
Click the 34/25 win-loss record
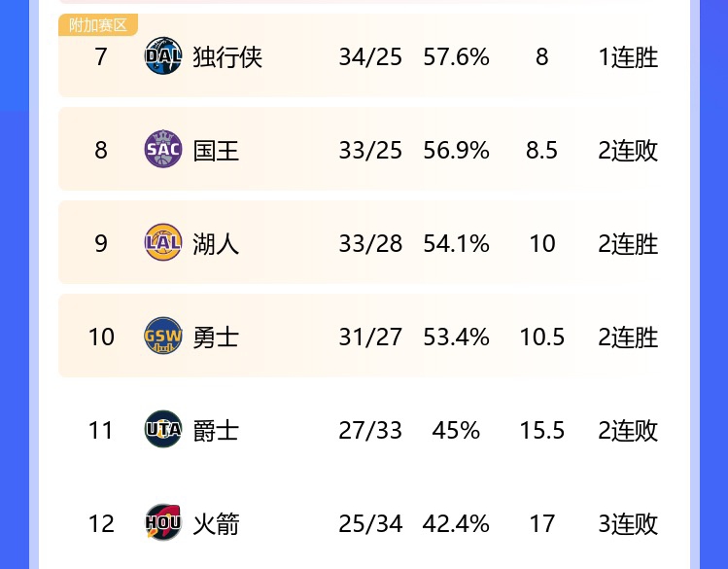pyautogui.click(x=370, y=57)
